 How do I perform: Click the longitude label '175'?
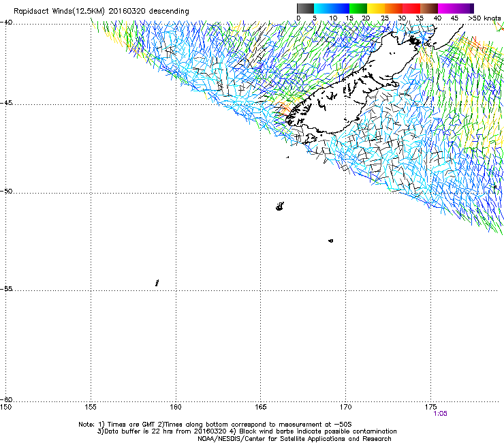430,407
